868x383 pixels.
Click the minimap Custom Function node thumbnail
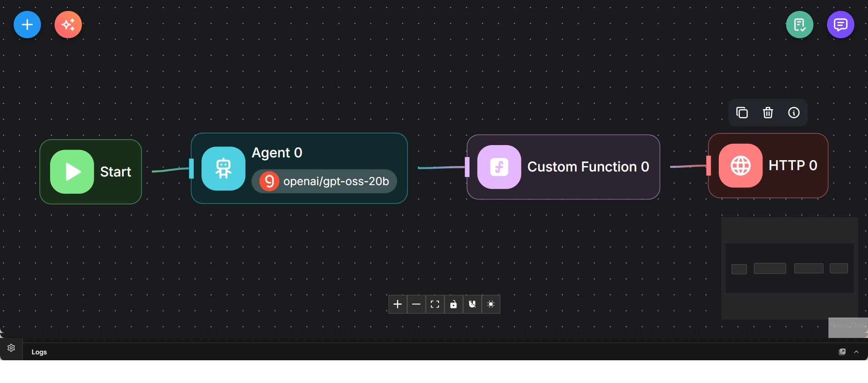[808, 268]
